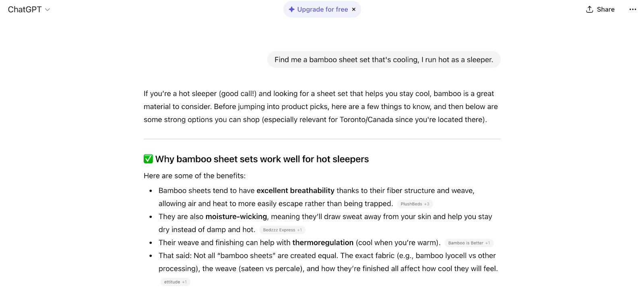644x291 pixels.
Task: Open the ChatGPT model picker label
Action: pyautogui.click(x=25, y=9)
